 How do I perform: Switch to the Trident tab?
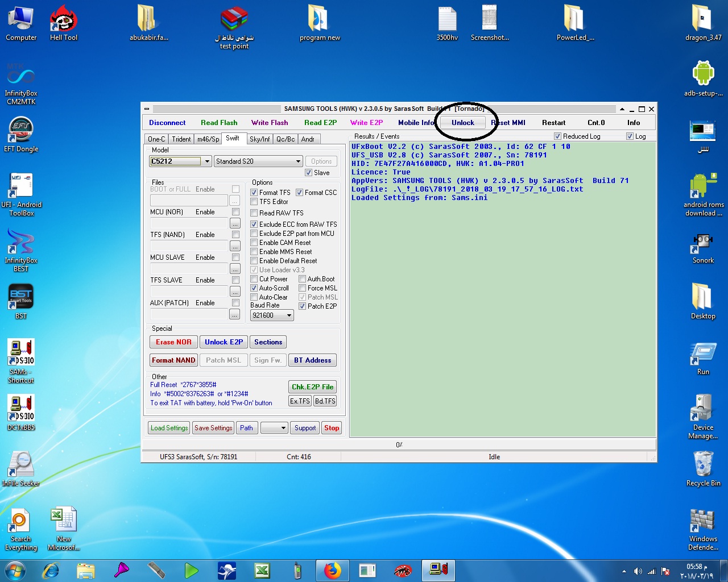(181, 139)
